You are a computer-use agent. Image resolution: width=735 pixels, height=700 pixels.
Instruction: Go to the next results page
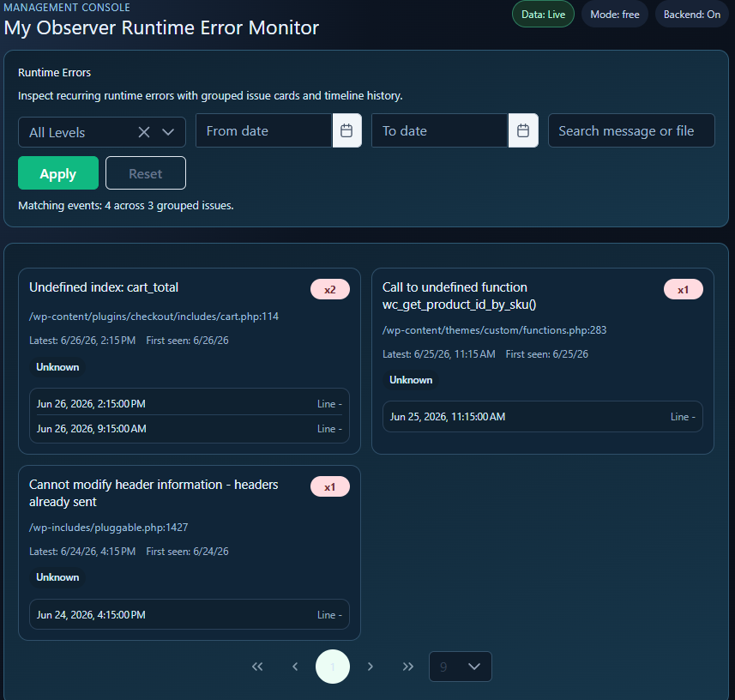coord(371,667)
